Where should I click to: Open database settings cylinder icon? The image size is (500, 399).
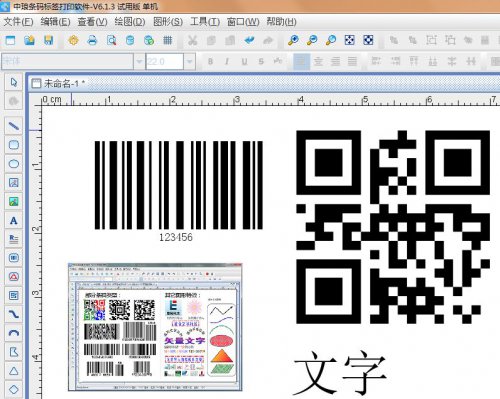pyautogui.click(x=130, y=40)
